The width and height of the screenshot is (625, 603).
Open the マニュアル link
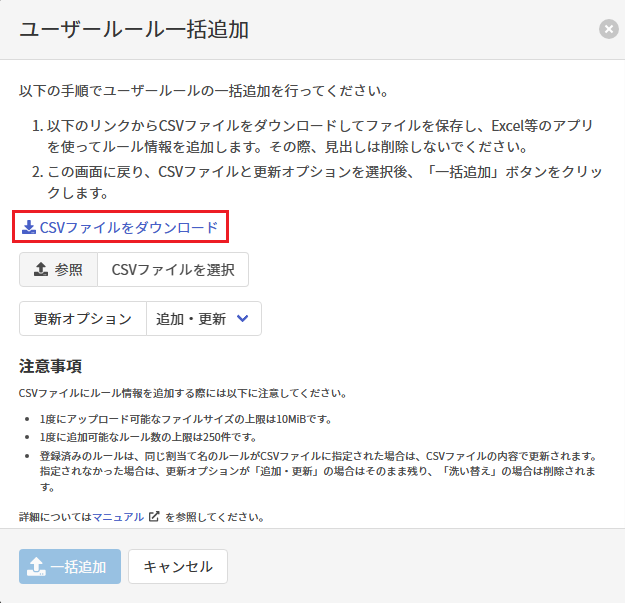click(x=118, y=517)
